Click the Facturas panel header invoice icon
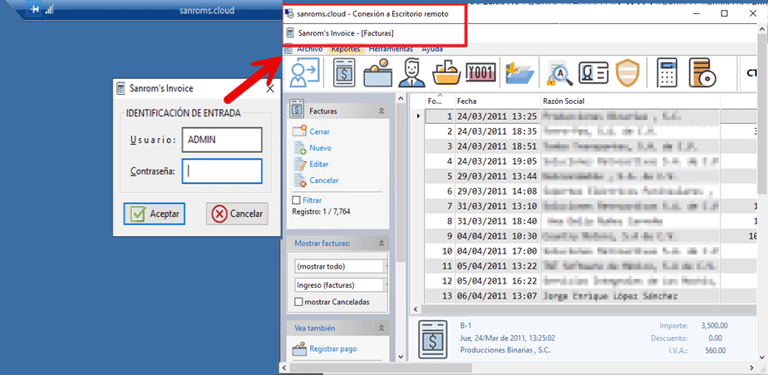768x375 pixels. [x=296, y=110]
